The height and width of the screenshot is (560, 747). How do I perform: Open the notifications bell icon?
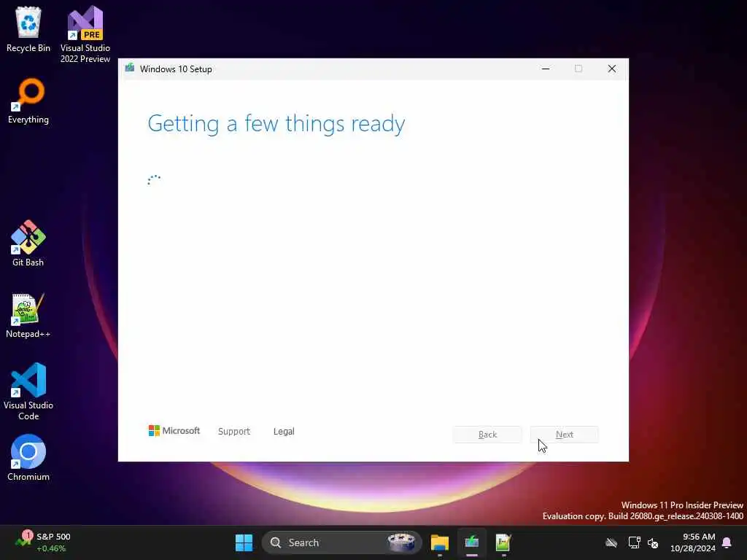(x=727, y=542)
